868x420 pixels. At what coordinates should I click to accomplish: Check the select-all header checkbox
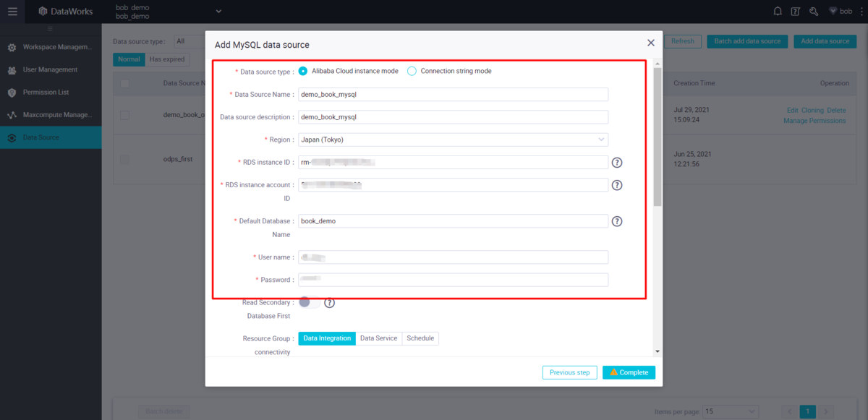click(125, 83)
